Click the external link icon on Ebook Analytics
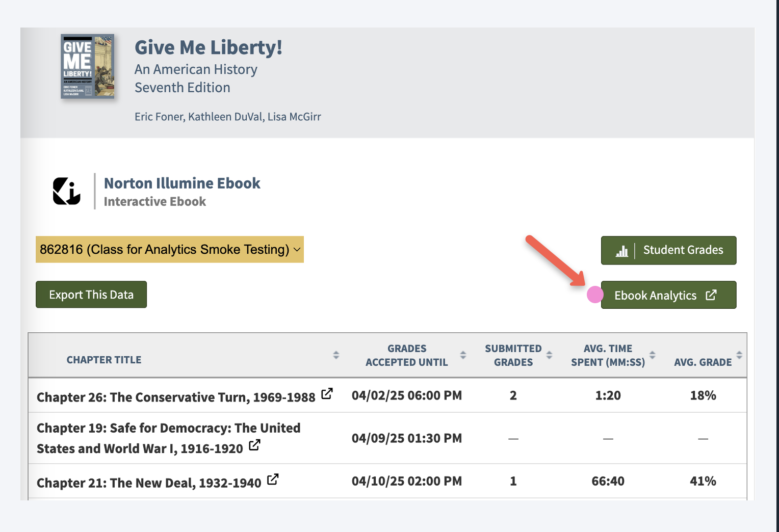The width and height of the screenshot is (779, 532). pos(711,295)
